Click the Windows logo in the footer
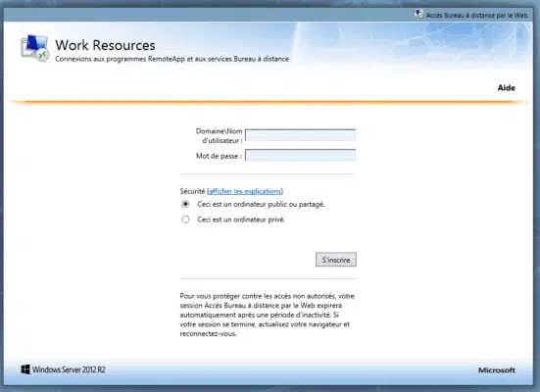540x392 pixels. click(25, 369)
